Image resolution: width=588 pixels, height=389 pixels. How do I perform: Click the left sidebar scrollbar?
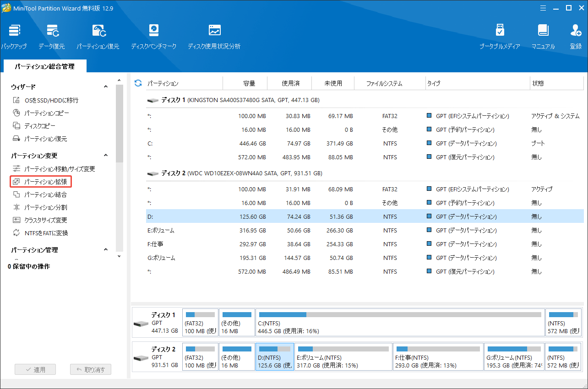tap(119, 124)
